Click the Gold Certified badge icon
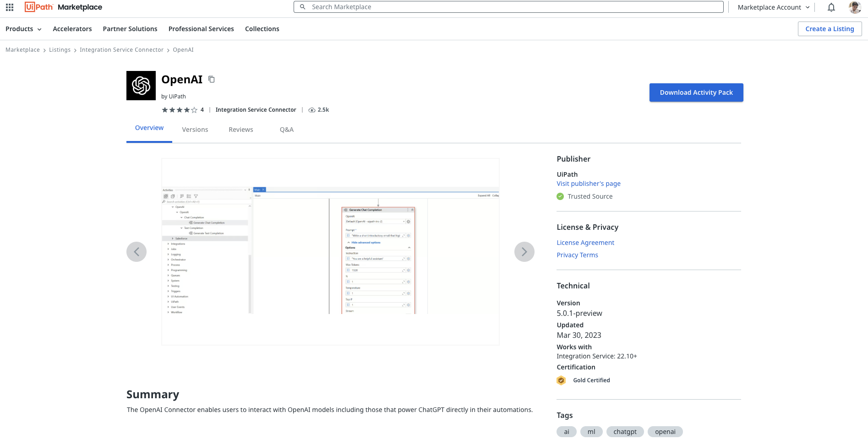Screen dimensions: 868x439 point(561,380)
